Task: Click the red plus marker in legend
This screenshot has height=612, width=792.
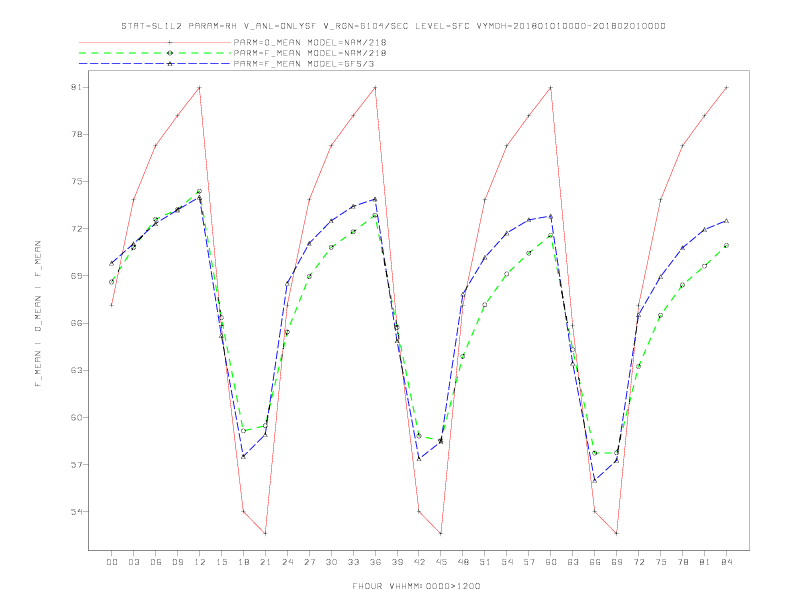Action: click(170, 42)
